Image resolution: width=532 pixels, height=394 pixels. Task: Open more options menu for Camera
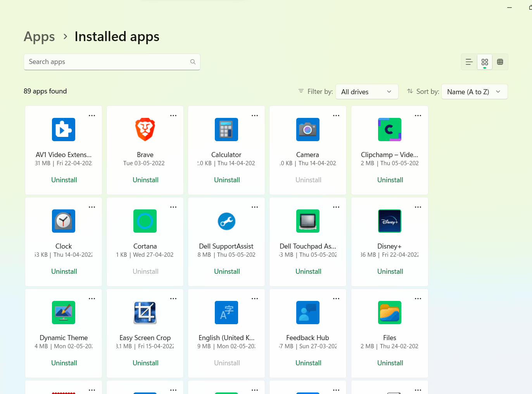pyautogui.click(x=336, y=116)
